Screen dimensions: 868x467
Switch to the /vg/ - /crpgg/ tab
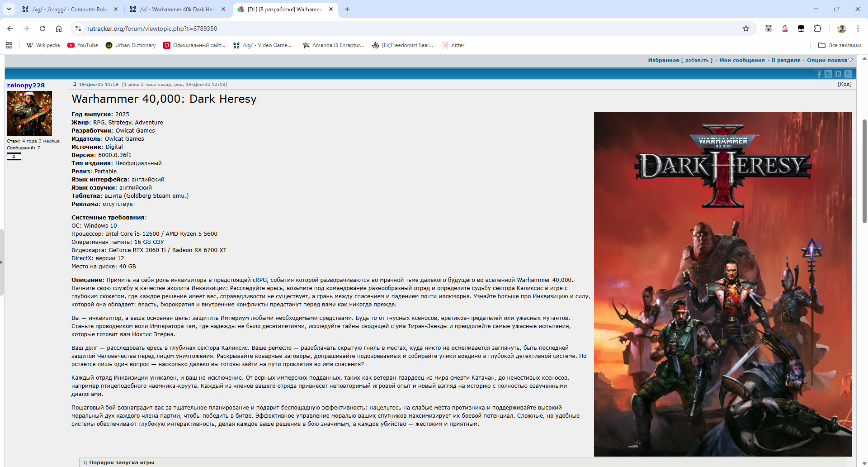click(70, 9)
